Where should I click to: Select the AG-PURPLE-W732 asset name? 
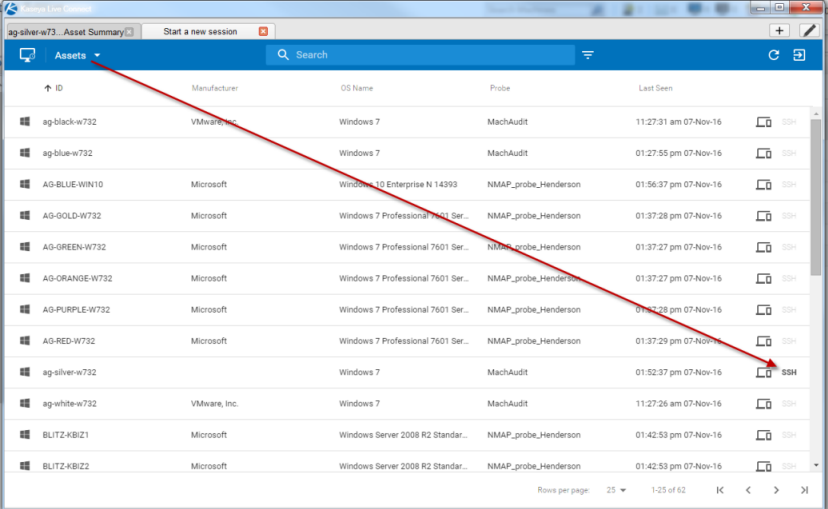[x=77, y=309]
